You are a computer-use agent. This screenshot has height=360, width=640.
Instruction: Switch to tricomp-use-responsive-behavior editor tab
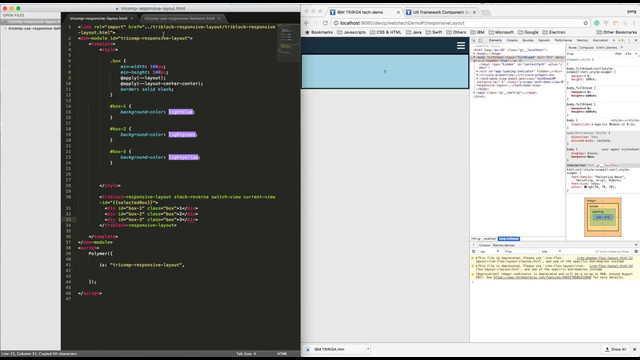(x=180, y=18)
